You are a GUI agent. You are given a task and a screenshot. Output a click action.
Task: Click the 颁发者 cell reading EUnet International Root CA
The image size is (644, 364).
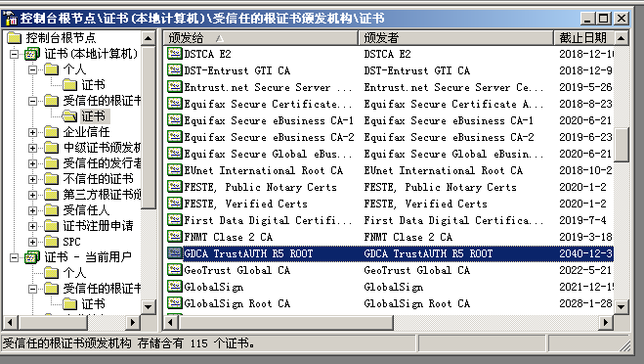point(443,170)
